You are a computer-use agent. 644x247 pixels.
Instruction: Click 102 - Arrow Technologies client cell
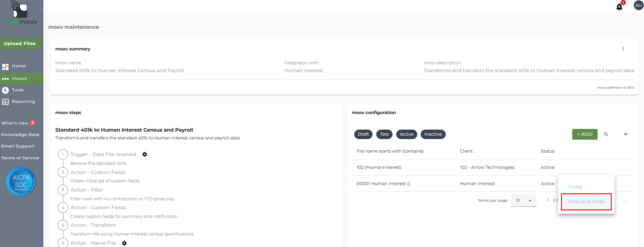click(x=487, y=167)
